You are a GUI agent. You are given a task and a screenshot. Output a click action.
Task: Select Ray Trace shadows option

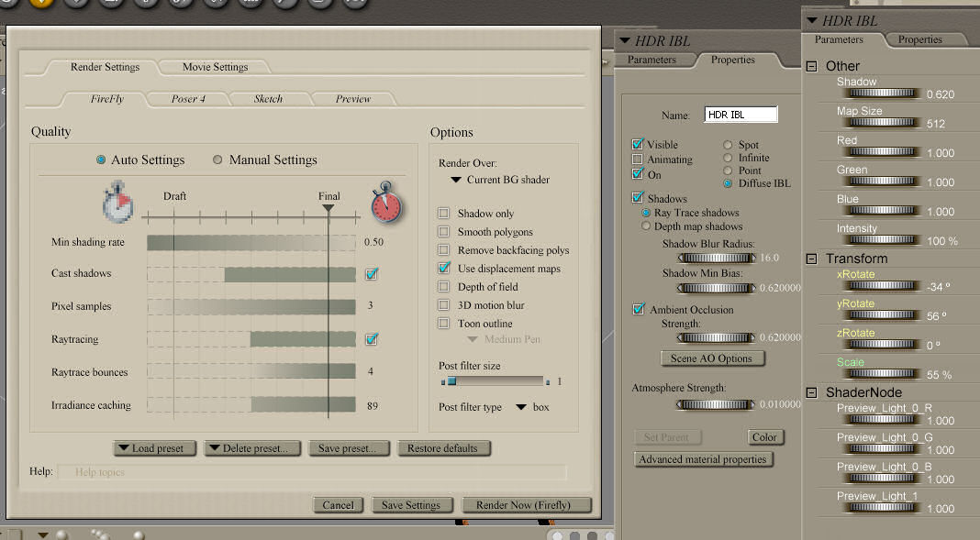[646, 213]
